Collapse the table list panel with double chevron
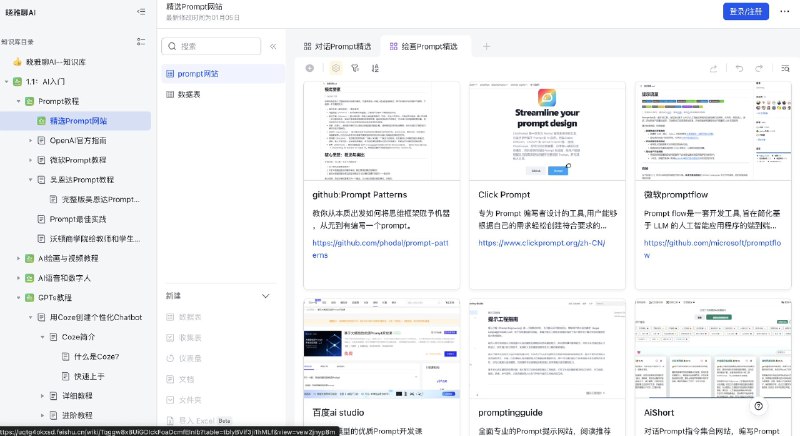Viewport: 800px width, 436px height. pyautogui.click(x=273, y=46)
